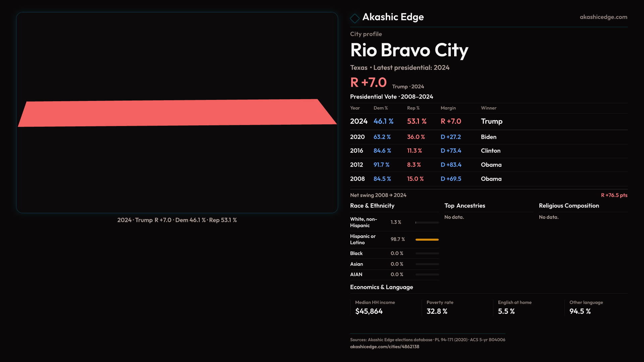Viewport: 644px width, 362px height.
Task: Click the White, non-Hispanic percentage bar
Action: [x=427, y=223]
